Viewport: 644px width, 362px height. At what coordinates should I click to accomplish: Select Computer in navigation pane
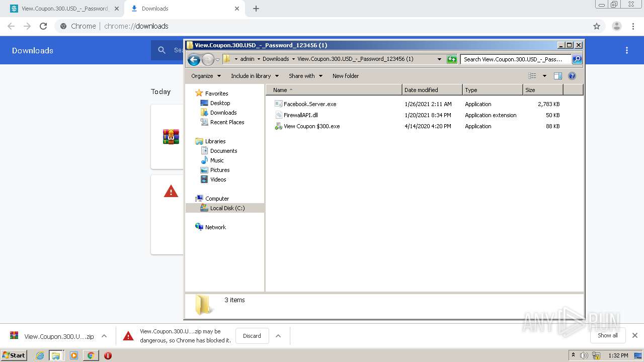(217, 199)
